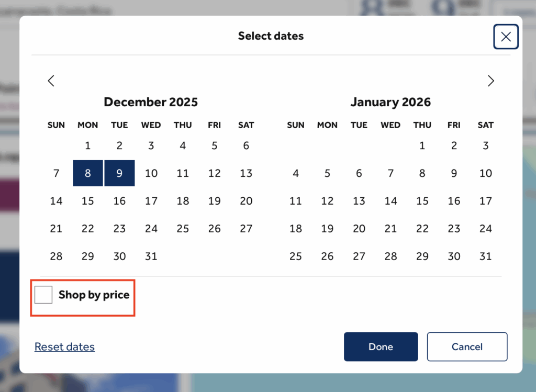Image resolution: width=536 pixels, height=392 pixels.
Task: Click the highlighted December 9 date
Action: (119, 173)
